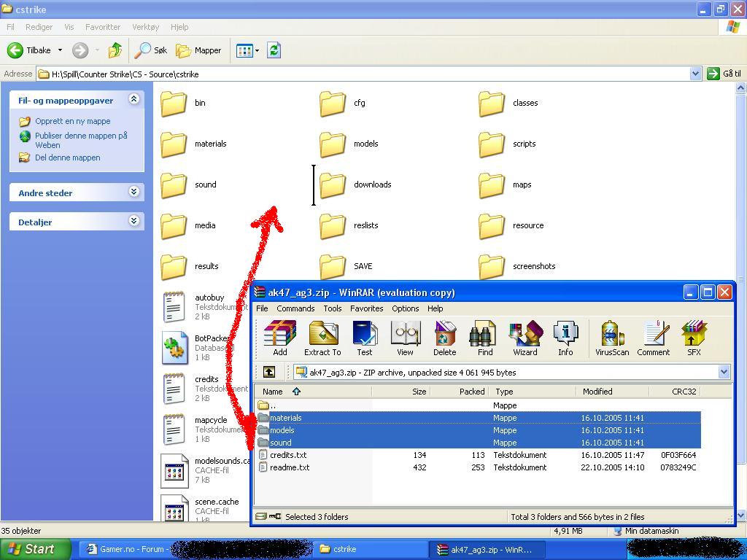
Task: Open the Rediger menu in Explorer
Action: pos(39,27)
